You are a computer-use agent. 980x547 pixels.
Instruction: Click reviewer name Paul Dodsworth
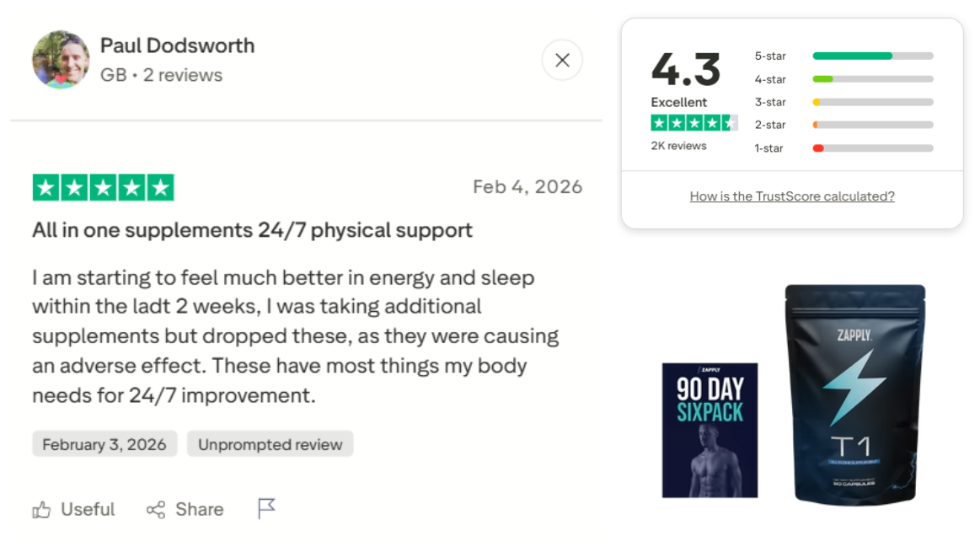click(177, 46)
